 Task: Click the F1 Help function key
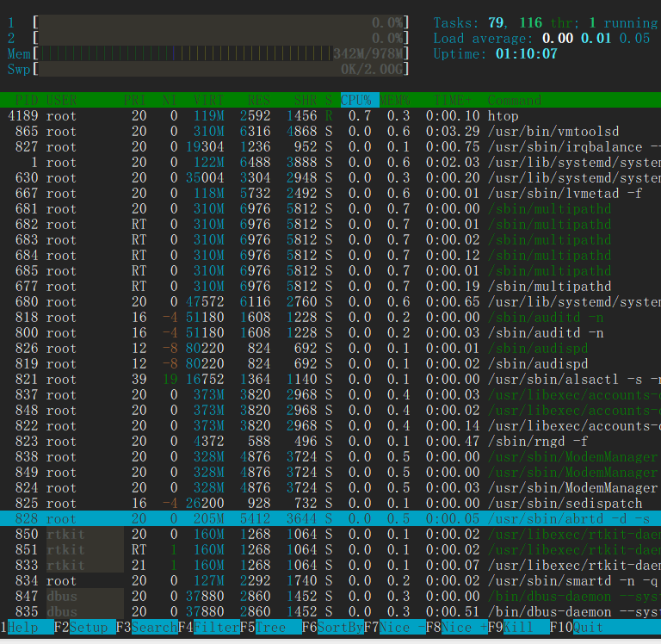tap(27, 627)
